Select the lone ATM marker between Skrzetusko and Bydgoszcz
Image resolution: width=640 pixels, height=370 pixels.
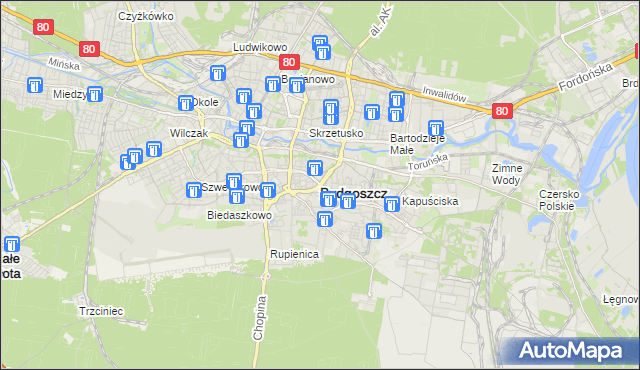click(315, 168)
